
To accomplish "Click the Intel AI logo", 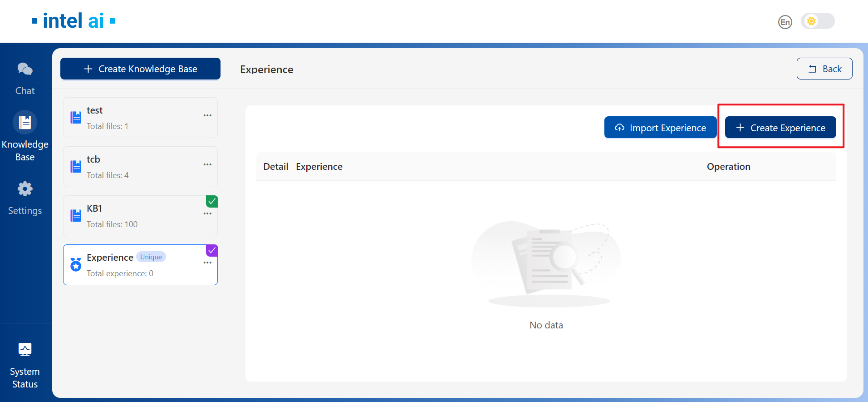I will click(x=74, y=21).
